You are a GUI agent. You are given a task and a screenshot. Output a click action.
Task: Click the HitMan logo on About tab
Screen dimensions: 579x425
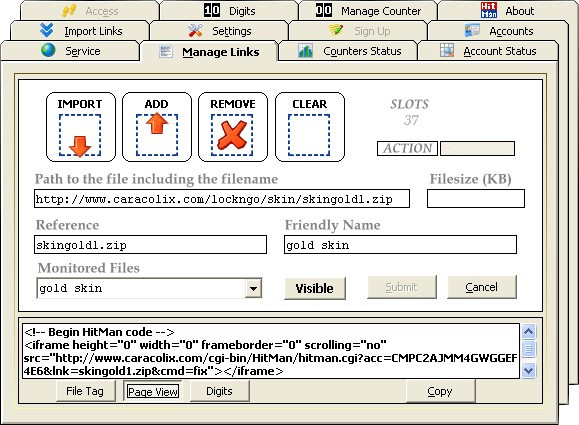pos(489,10)
